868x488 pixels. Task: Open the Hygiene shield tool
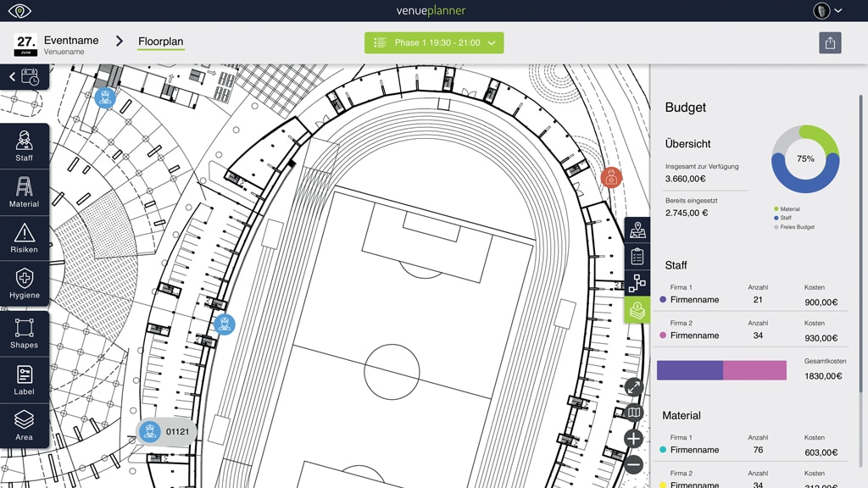[24, 283]
